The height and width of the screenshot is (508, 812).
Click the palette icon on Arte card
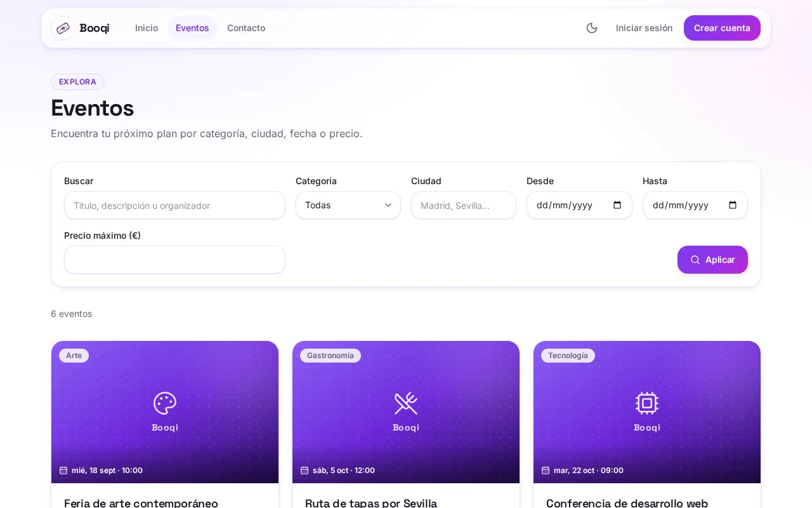click(165, 403)
